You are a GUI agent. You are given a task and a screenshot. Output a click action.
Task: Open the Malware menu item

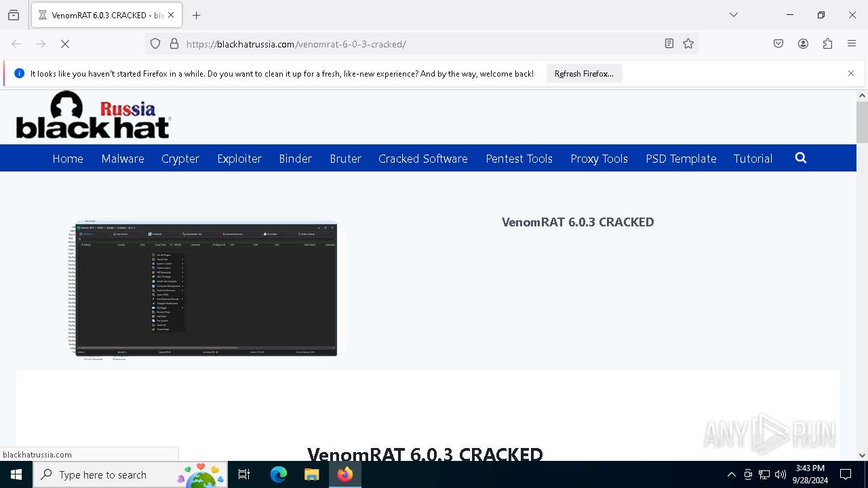pyautogui.click(x=123, y=159)
